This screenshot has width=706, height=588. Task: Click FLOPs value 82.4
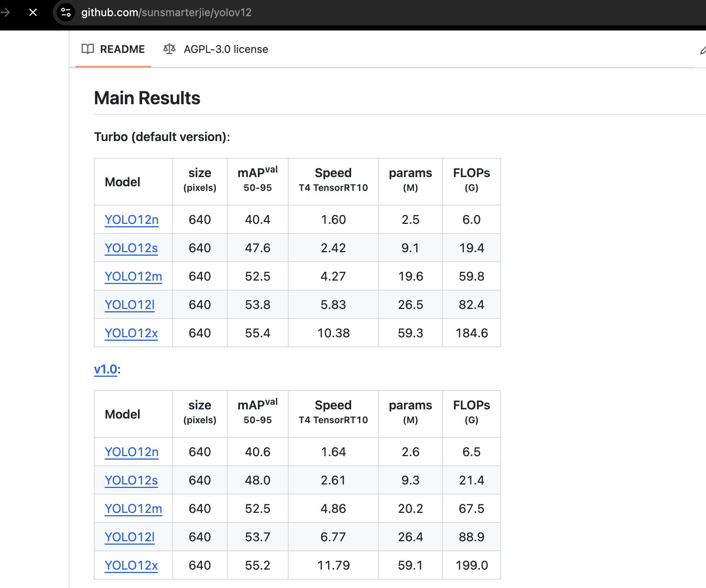point(471,305)
